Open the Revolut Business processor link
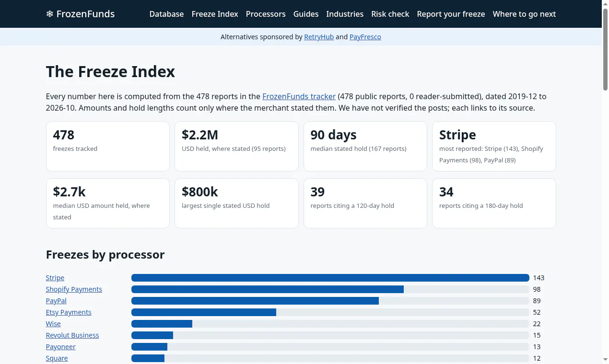Image resolution: width=609 pixels, height=364 pixels. click(x=72, y=335)
